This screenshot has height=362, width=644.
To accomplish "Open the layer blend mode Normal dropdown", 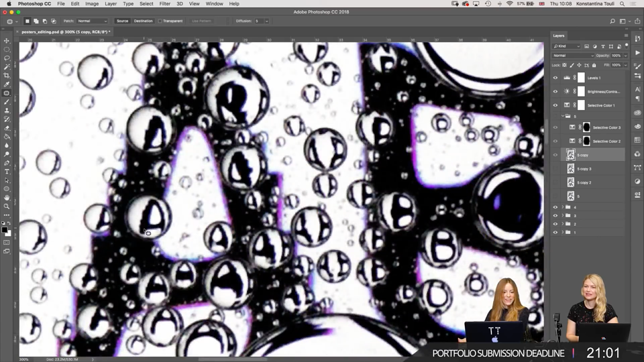I will click(573, 56).
